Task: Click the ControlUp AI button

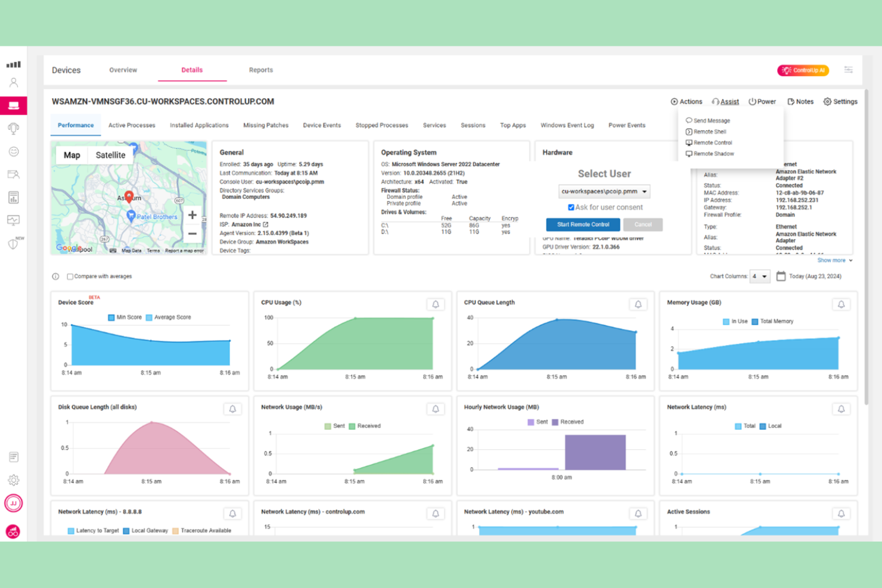Action: pyautogui.click(x=803, y=70)
